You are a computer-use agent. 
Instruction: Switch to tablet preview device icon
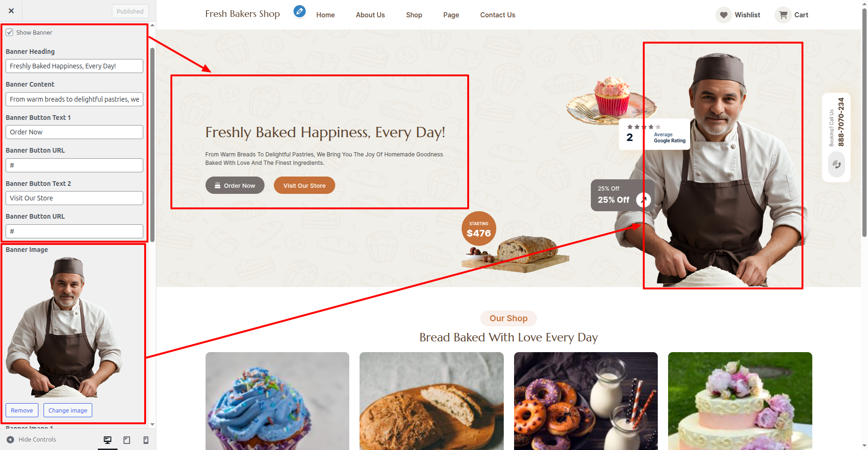(x=127, y=440)
